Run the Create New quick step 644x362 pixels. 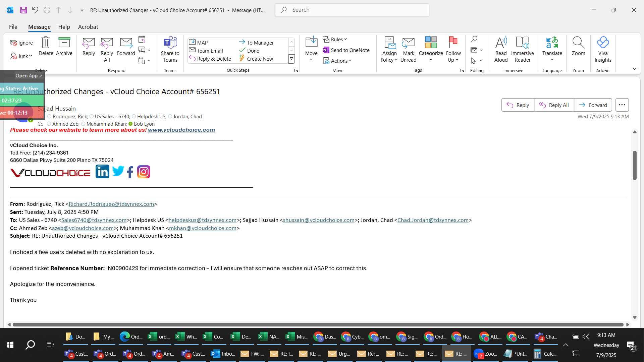pos(256,59)
